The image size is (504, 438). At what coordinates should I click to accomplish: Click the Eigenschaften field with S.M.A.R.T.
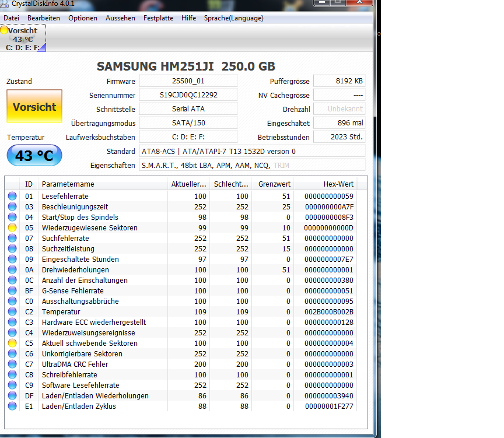point(252,165)
